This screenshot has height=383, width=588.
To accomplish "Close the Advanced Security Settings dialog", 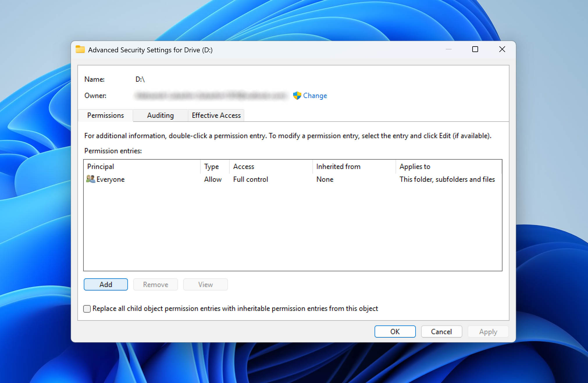I will coord(502,49).
